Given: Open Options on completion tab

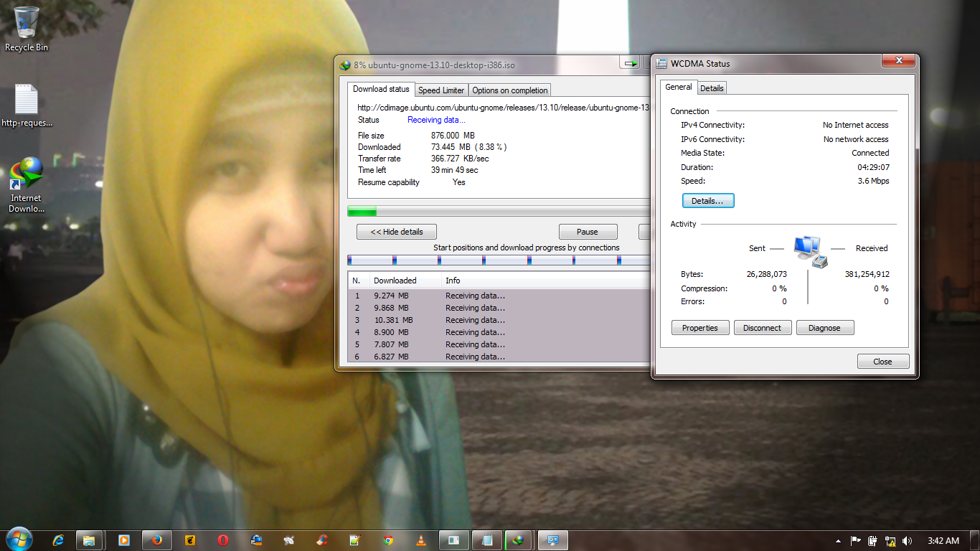Looking at the screenshot, I should (x=510, y=90).
